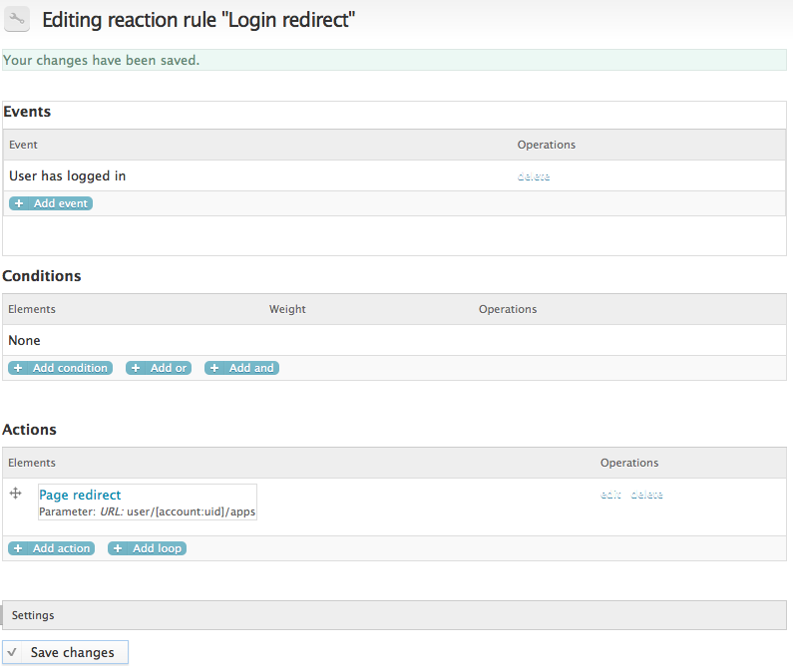Click the wrench icon beside the page title

pos(17,19)
